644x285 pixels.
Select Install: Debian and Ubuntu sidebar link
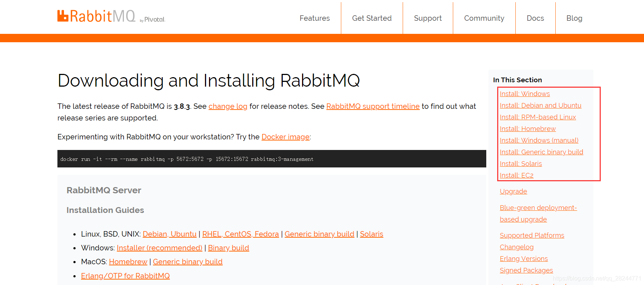[x=540, y=106]
